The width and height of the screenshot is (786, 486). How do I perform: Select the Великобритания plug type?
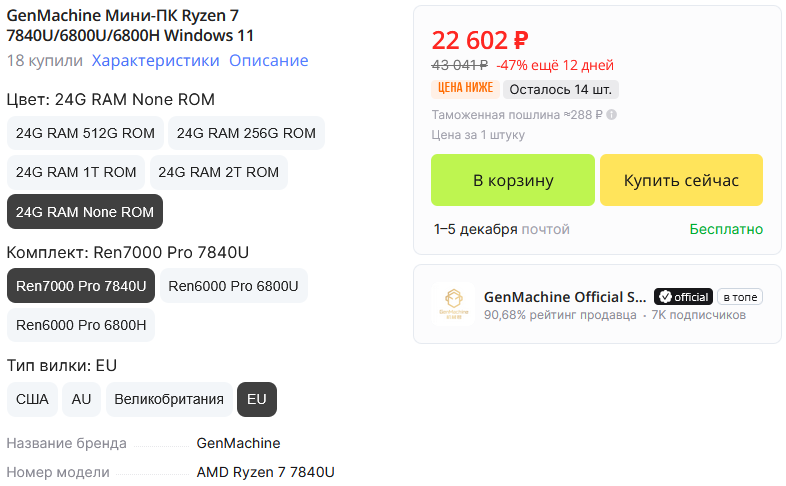pos(169,399)
